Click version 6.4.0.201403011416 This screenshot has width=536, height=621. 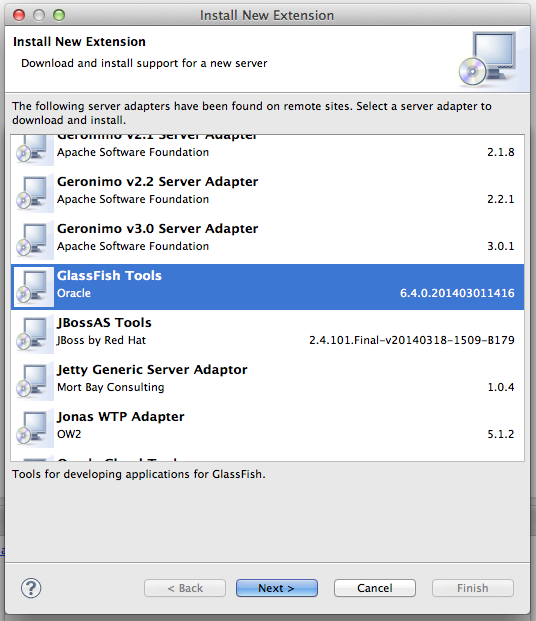coord(457,293)
